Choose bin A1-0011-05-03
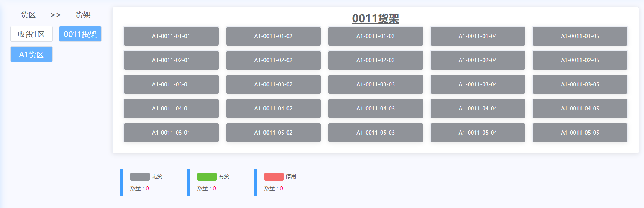 (375, 133)
